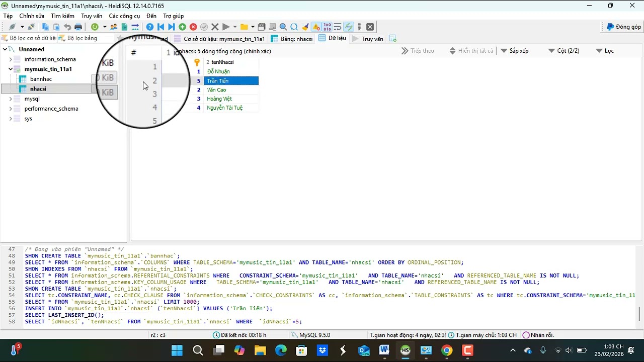This screenshot has height=362, width=644.
Task: Open dropdown arrow beside the refresh icon
Action: click(x=105, y=27)
